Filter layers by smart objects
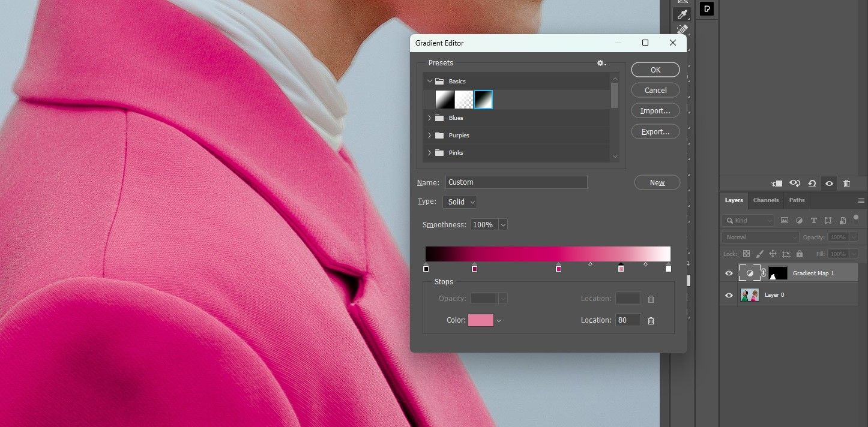 click(x=842, y=221)
